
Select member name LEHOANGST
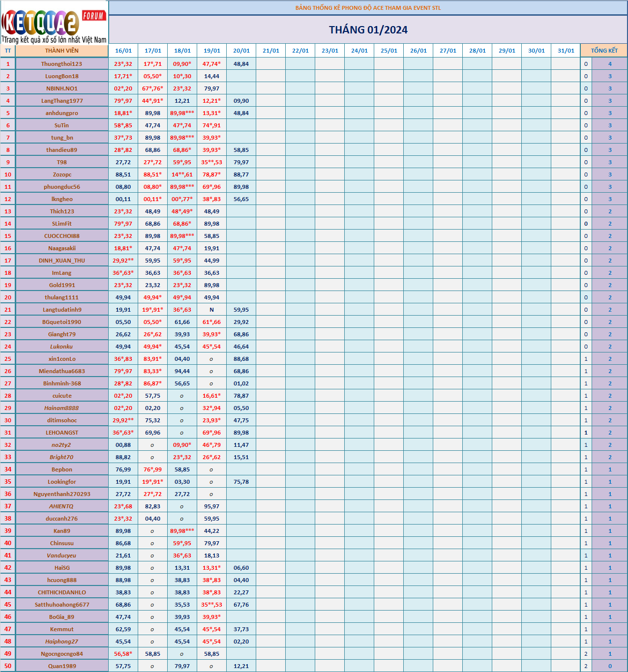click(62, 433)
